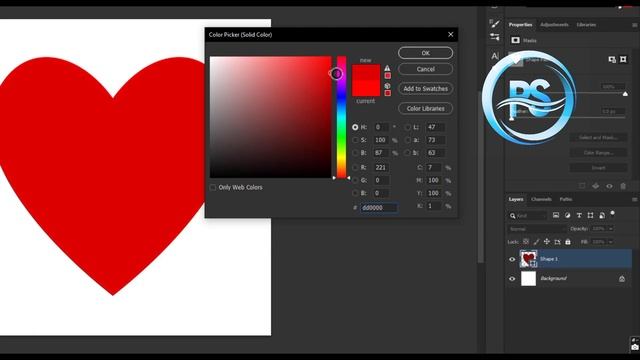
Task: Hide the Background layer
Action: pyautogui.click(x=512, y=279)
